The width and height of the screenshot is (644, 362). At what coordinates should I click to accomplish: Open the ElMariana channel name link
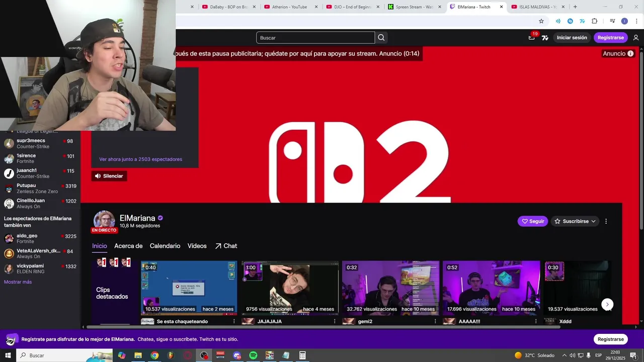[137, 218]
